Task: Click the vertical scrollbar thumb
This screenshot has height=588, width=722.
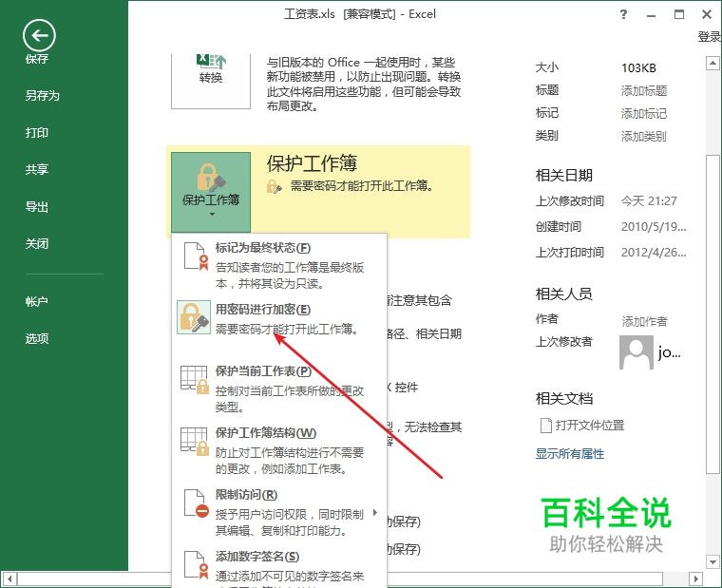Action: click(x=712, y=314)
